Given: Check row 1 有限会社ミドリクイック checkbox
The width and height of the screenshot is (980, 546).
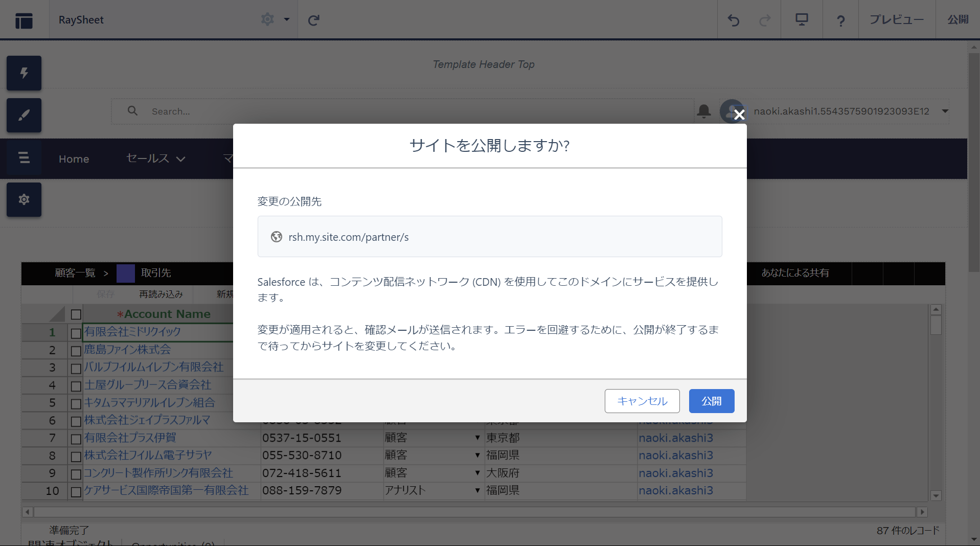Looking at the screenshot, I should coord(76,333).
